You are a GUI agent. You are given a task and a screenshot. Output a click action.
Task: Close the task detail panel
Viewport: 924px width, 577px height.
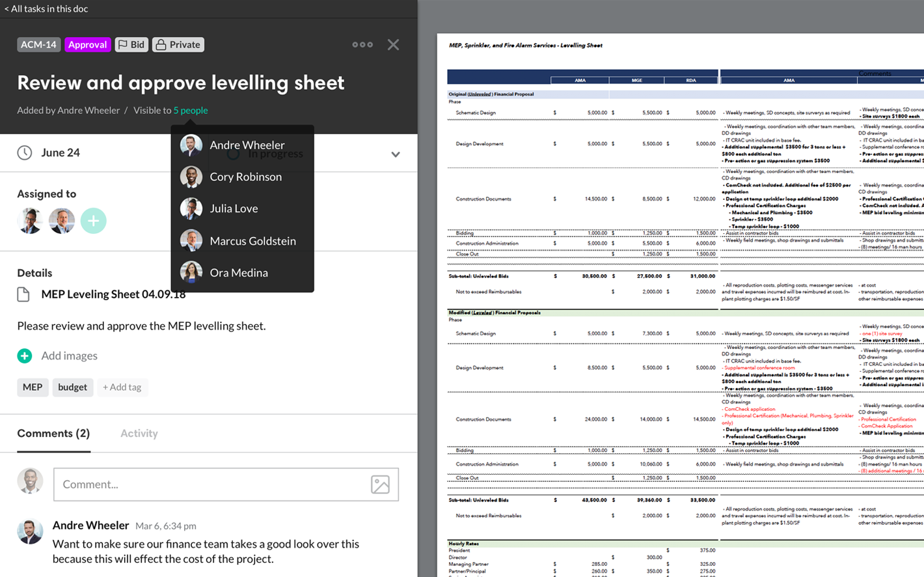(x=393, y=45)
